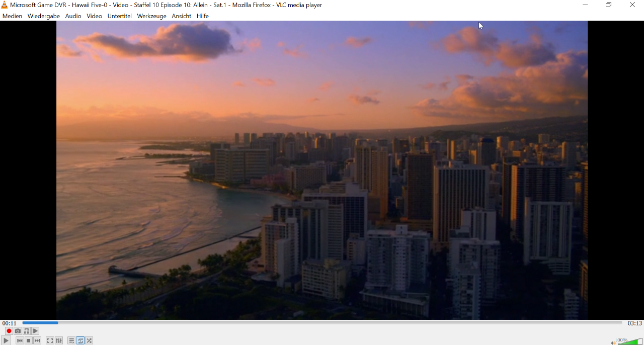Toggle random shuffle playback
Screen dimensions: 644x345
pyautogui.click(x=90, y=340)
